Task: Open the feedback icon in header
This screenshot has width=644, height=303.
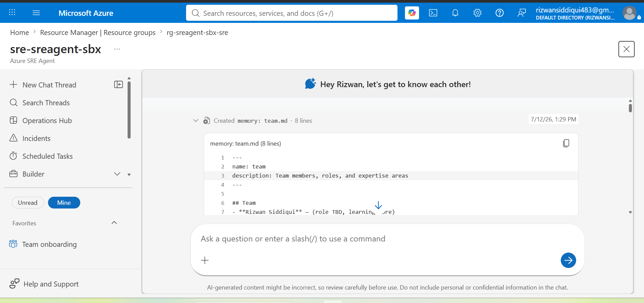Action: [522, 13]
